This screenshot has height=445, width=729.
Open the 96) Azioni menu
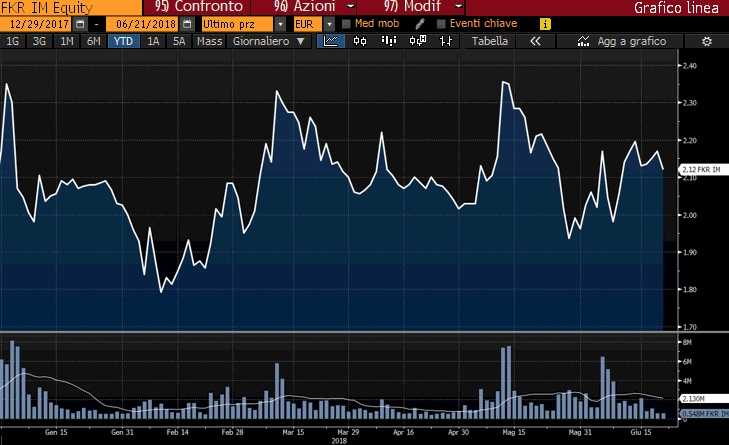pos(305,7)
